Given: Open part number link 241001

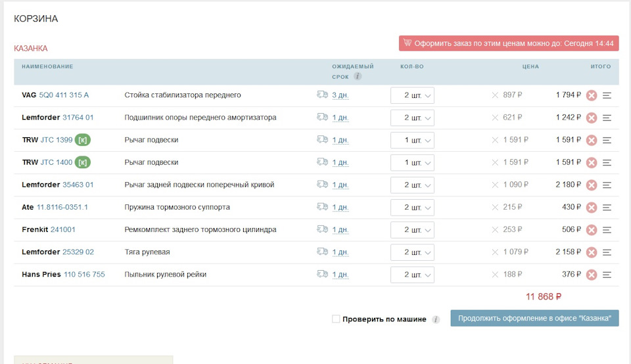Looking at the screenshot, I should click(x=63, y=230).
